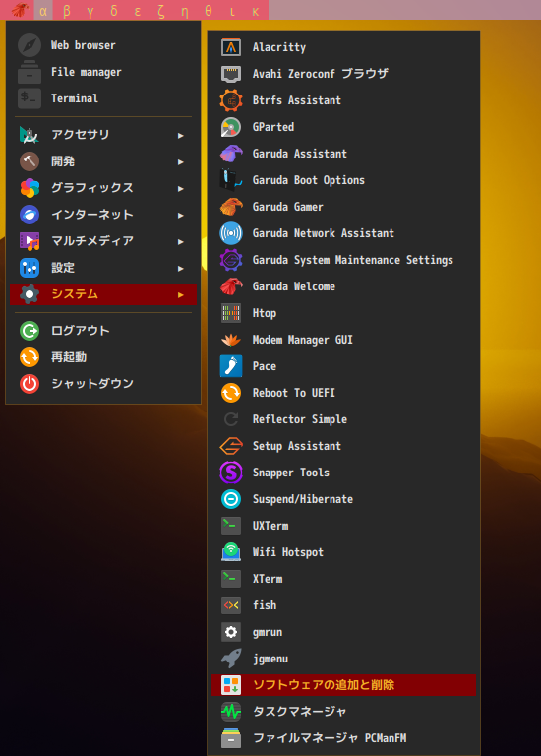
Task: Open Snapper Tools icon
Action: [231, 472]
